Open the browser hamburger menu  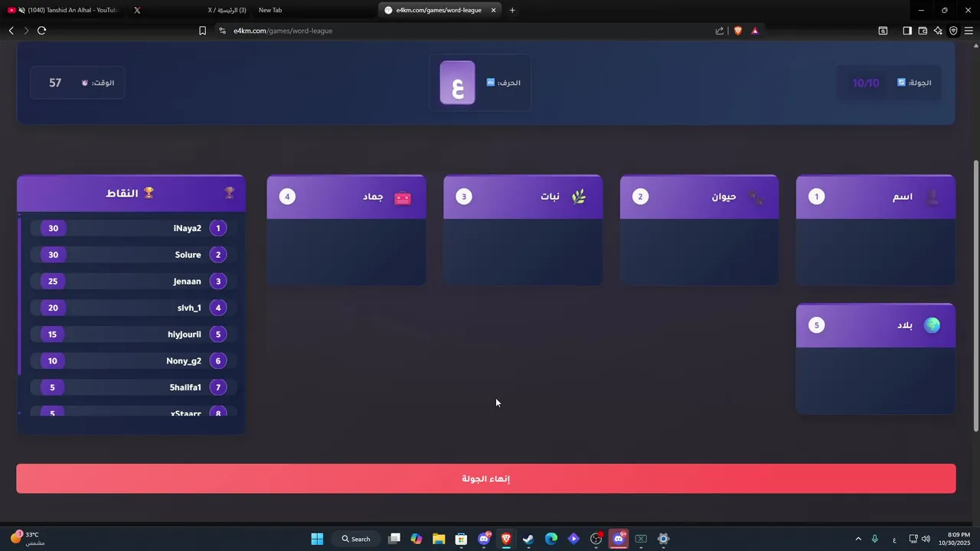[969, 31]
